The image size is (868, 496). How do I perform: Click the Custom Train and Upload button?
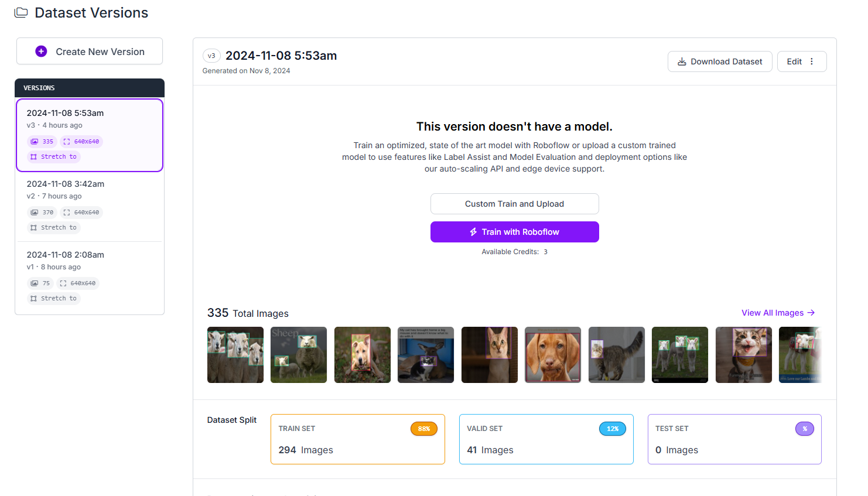coord(515,204)
